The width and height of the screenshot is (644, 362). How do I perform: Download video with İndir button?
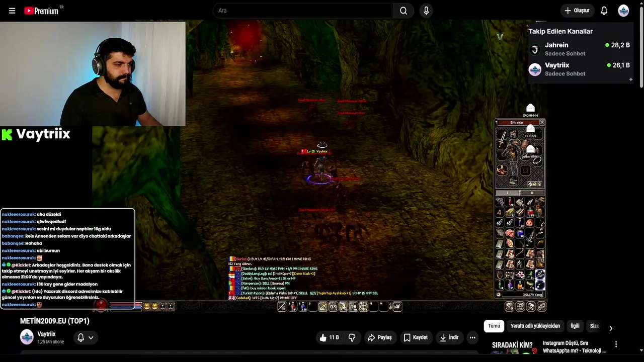449,338
